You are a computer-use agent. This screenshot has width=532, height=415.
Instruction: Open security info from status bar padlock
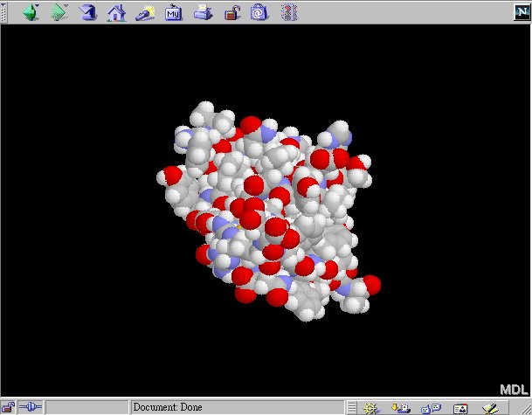click(x=8, y=407)
